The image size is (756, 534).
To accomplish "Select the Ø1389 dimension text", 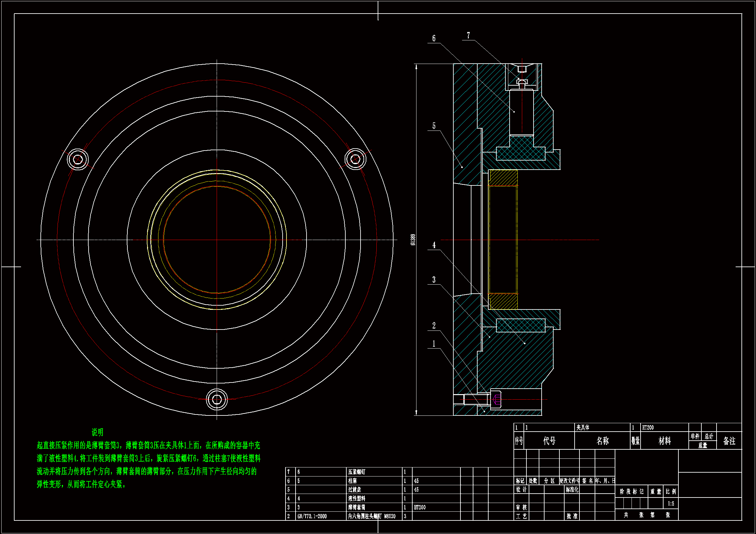I will click(413, 240).
